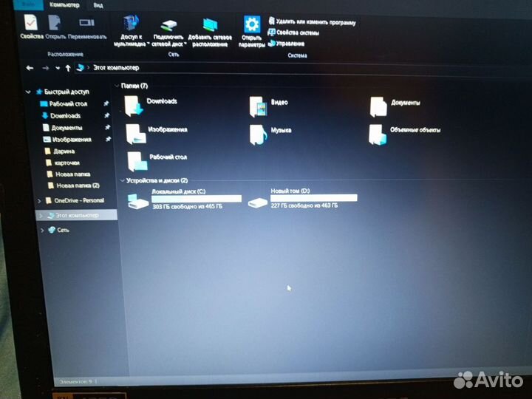Open the Downloads folder icon
Screen dimensions: 532x399
click(x=134, y=106)
